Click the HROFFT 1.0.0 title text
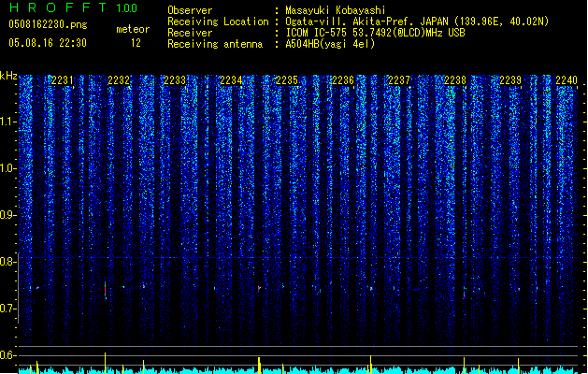The height and width of the screenshot is (374, 588). click(73, 7)
